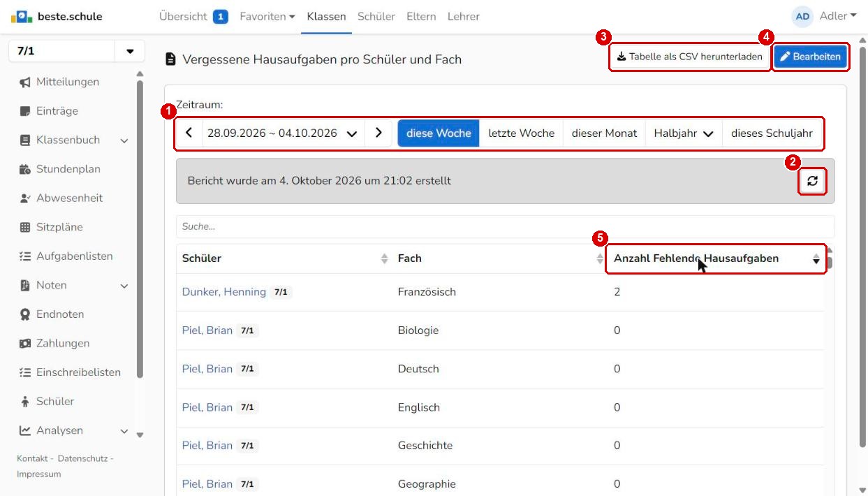Go to next period with right arrow

[x=378, y=133]
